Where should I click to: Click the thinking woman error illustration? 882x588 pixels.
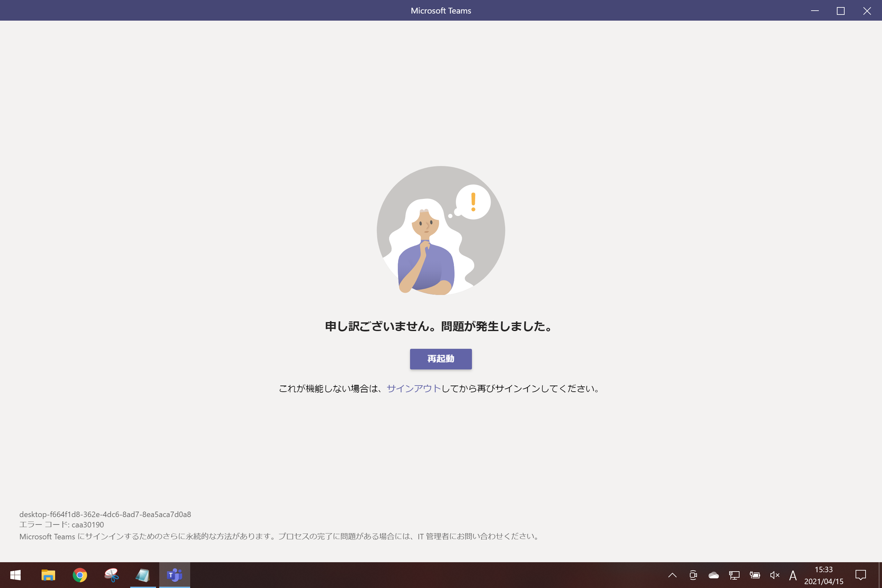(441, 230)
